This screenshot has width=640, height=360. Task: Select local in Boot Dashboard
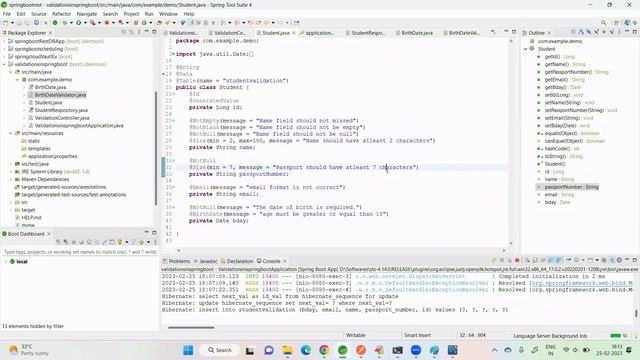coord(22,262)
